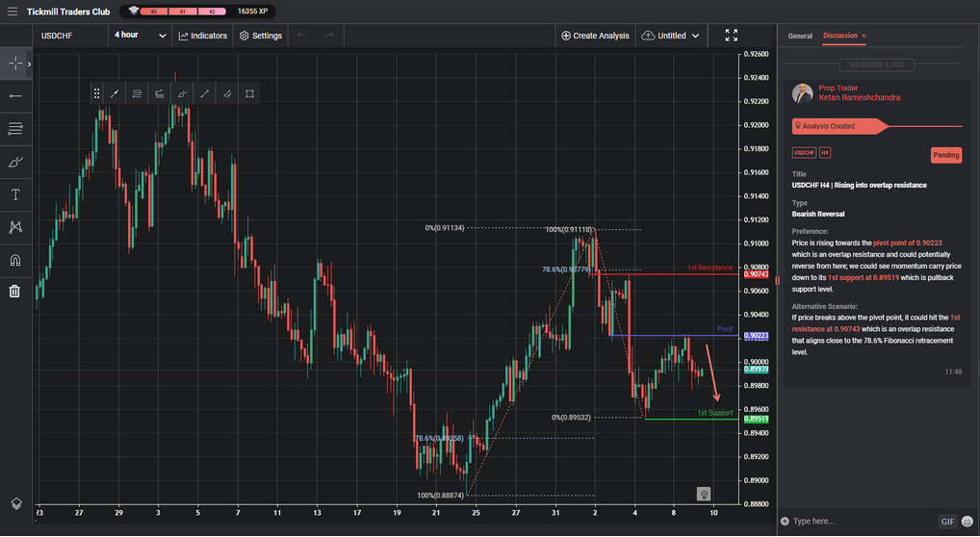Click the Analysis Created banner
This screenshot has width=980, height=537.
(x=838, y=126)
